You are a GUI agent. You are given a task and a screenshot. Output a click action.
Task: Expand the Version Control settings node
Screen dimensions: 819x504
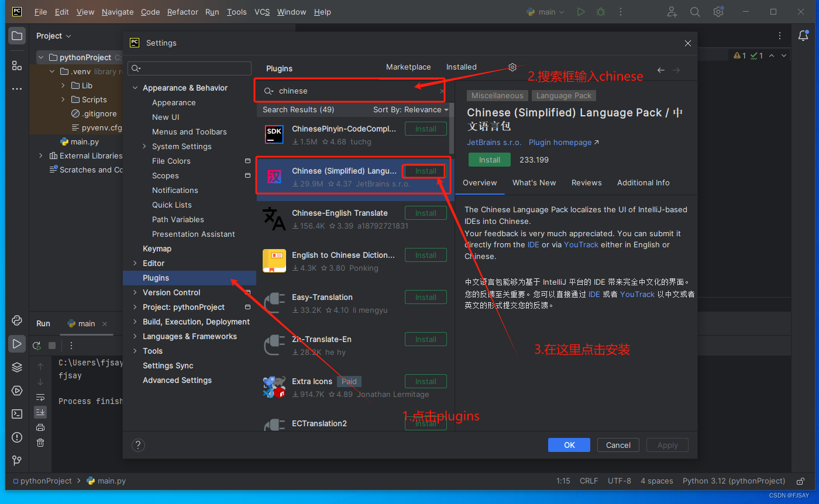135,292
